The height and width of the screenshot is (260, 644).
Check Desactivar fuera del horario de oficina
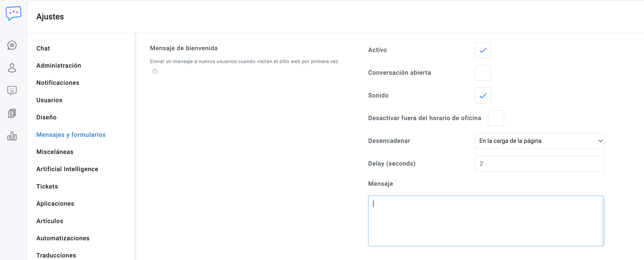496,118
